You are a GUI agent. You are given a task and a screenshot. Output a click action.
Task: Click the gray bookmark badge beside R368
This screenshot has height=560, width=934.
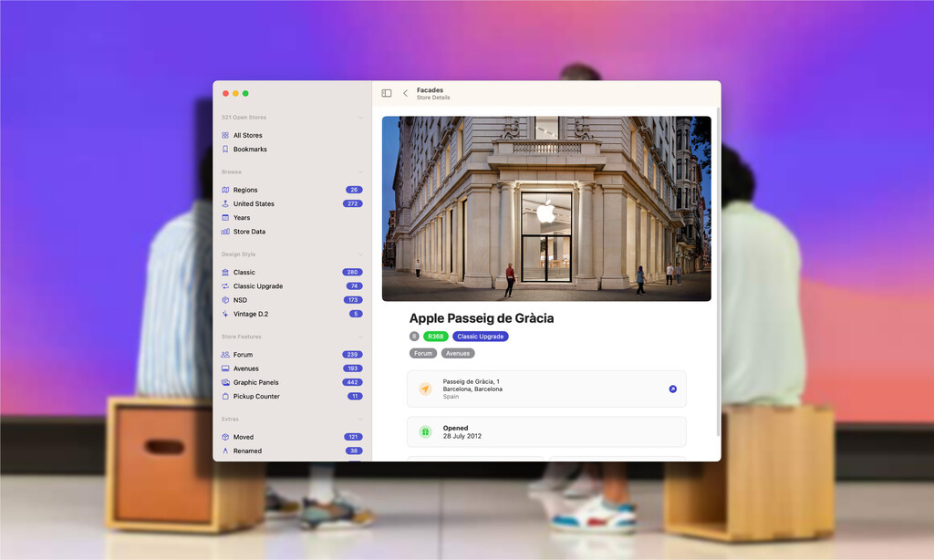point(415,336)
